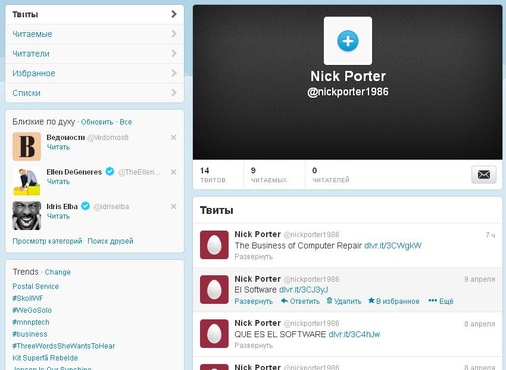Open #business trend
This screenshot has height=370, width=506.
30,334
